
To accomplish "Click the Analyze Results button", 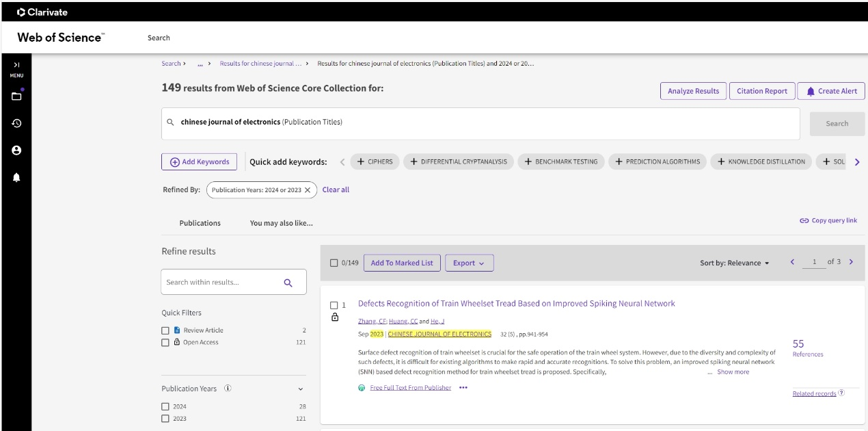I will [693, 91].
